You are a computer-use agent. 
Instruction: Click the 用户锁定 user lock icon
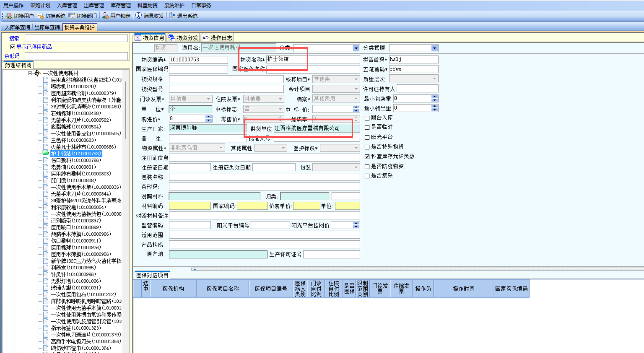105,16
